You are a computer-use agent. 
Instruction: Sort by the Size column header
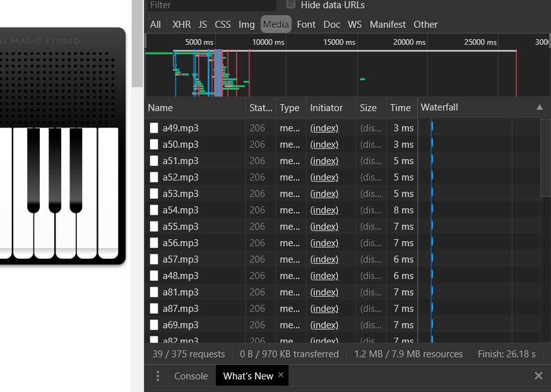point(371,107)
